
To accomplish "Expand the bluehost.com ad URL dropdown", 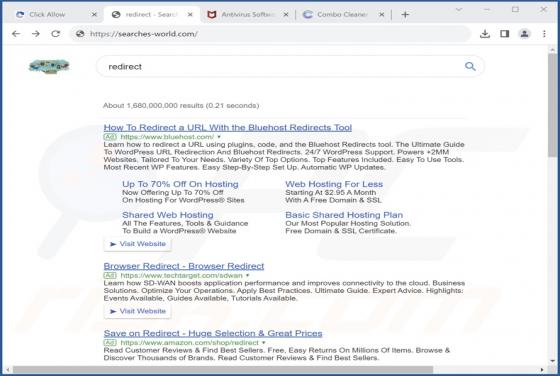I will tap(219, 137).
